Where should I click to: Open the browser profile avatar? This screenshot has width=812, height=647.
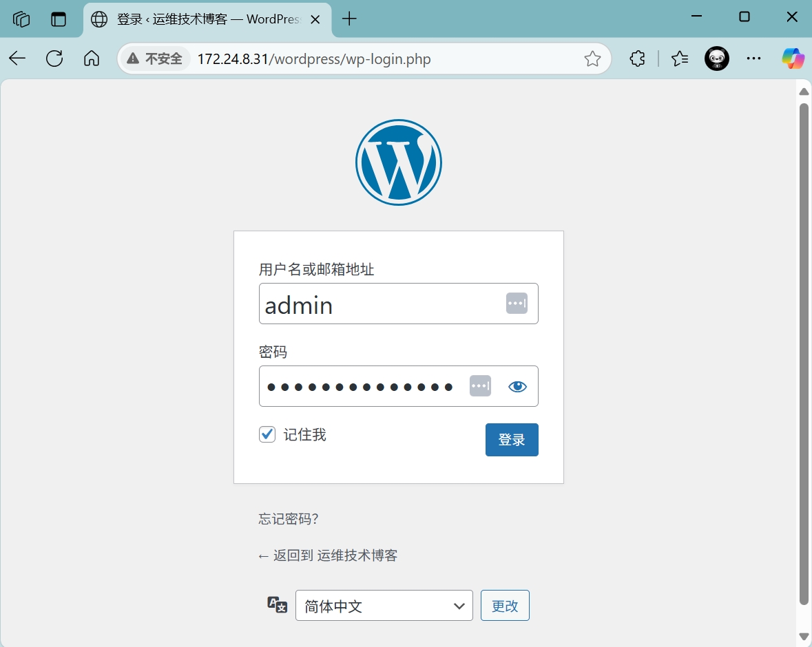716,59
